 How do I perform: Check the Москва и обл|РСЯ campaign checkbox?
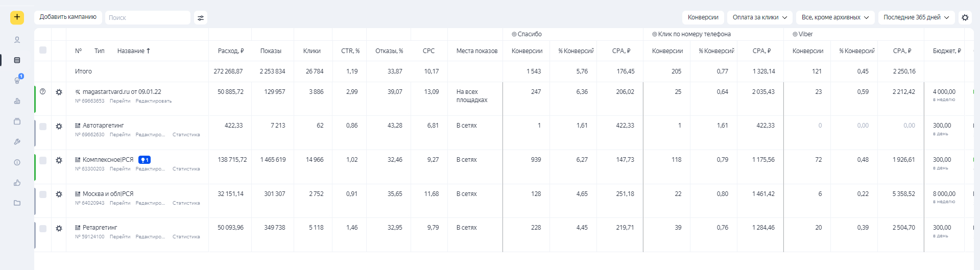[43, 194]
